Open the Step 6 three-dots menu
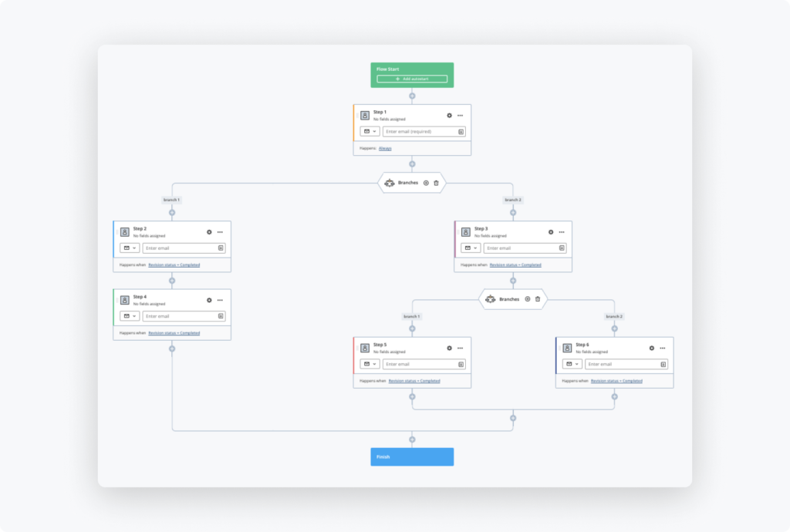Image resolution: width=790 pixels, height=532 pixels. [663, 348]
